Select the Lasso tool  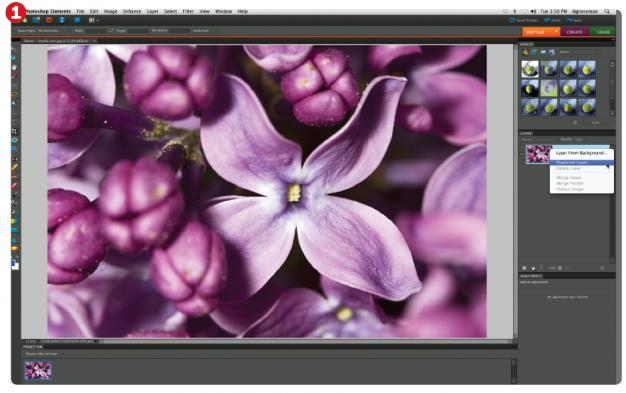(14, 94)
